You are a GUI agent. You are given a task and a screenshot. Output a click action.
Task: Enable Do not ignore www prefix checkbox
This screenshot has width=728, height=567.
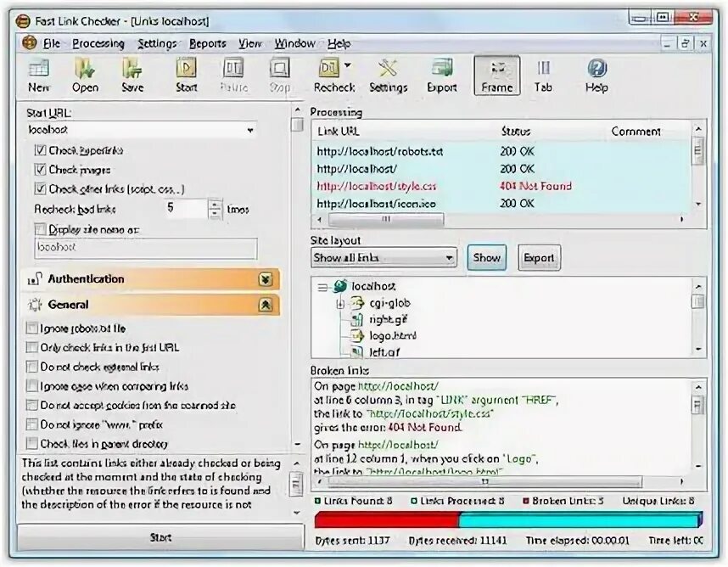[31, 424]
